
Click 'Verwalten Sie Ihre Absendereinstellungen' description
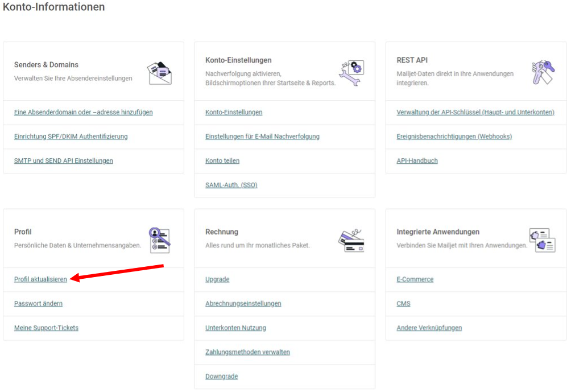(x=73, y=79)
